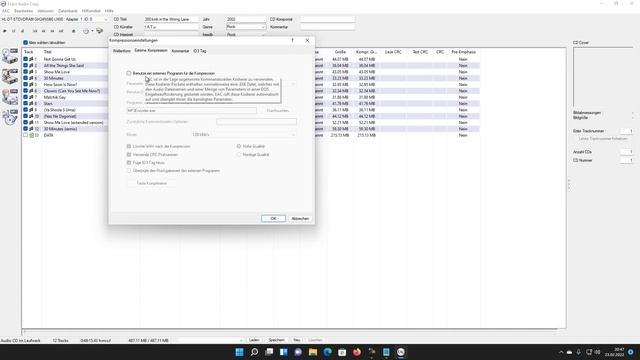Viewport: 640px width, 360px height.
Task: Switch to the Kommentar tab
Action: coord(180,51)
